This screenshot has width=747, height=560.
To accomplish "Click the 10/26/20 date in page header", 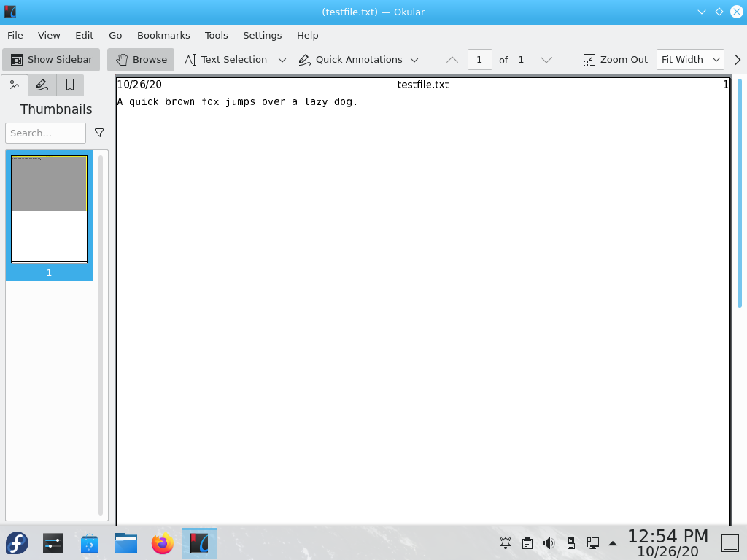I will tap(139, 85).
